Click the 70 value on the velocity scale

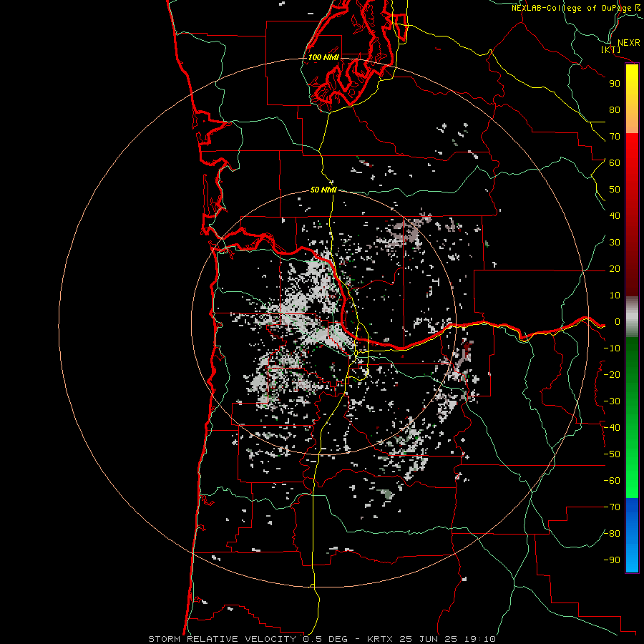[615, 137]
